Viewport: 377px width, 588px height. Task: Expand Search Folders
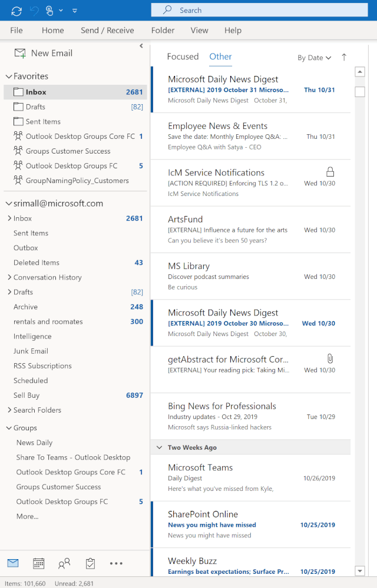tap(9, 410)
